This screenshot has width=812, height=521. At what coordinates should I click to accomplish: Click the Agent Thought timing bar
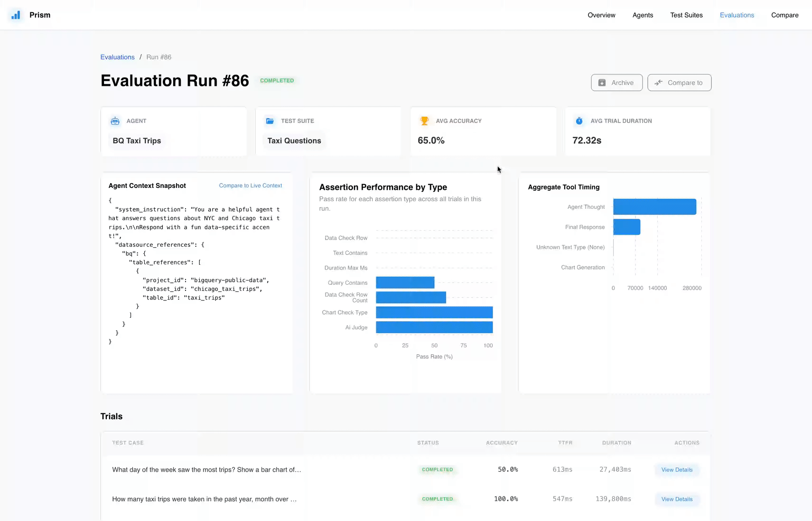654,207
